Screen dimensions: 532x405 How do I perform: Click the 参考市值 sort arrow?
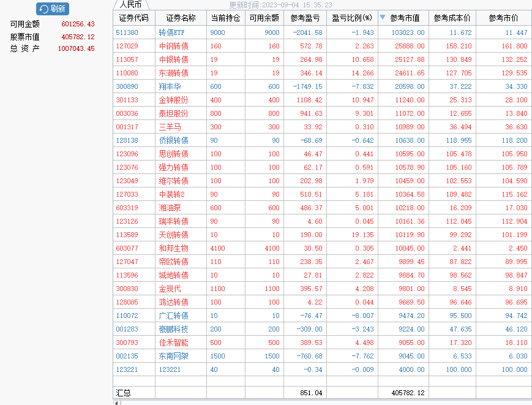[383, 18]
